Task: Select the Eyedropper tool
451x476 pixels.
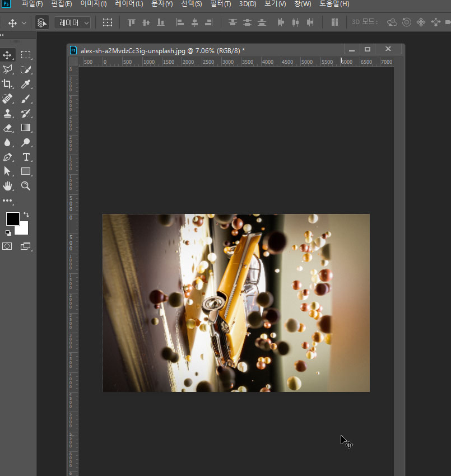Action: pos(26,84)
